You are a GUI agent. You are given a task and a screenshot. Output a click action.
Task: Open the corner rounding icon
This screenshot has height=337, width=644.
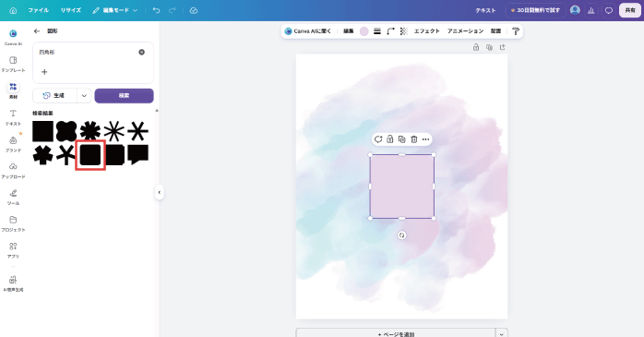390,31
